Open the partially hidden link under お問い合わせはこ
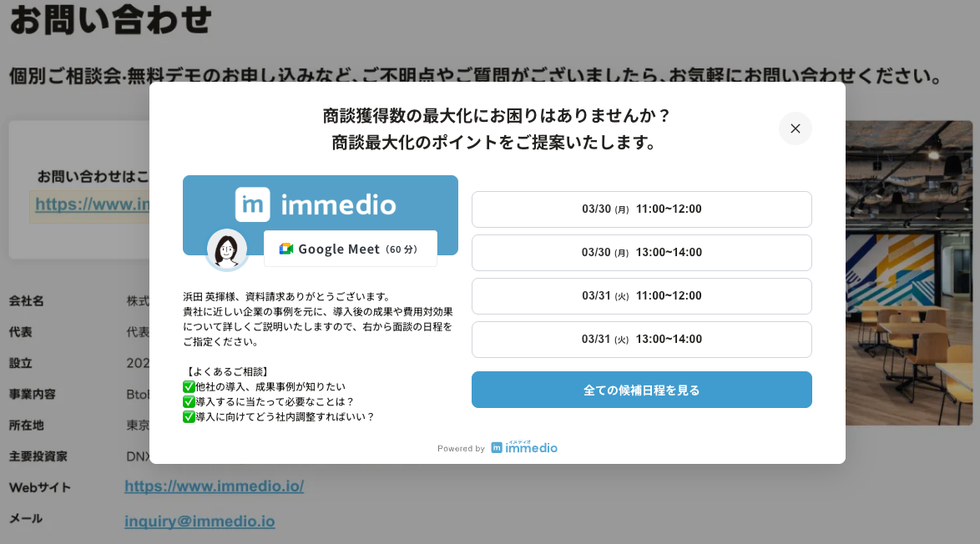The image size is (980, 544). (92, 204)
